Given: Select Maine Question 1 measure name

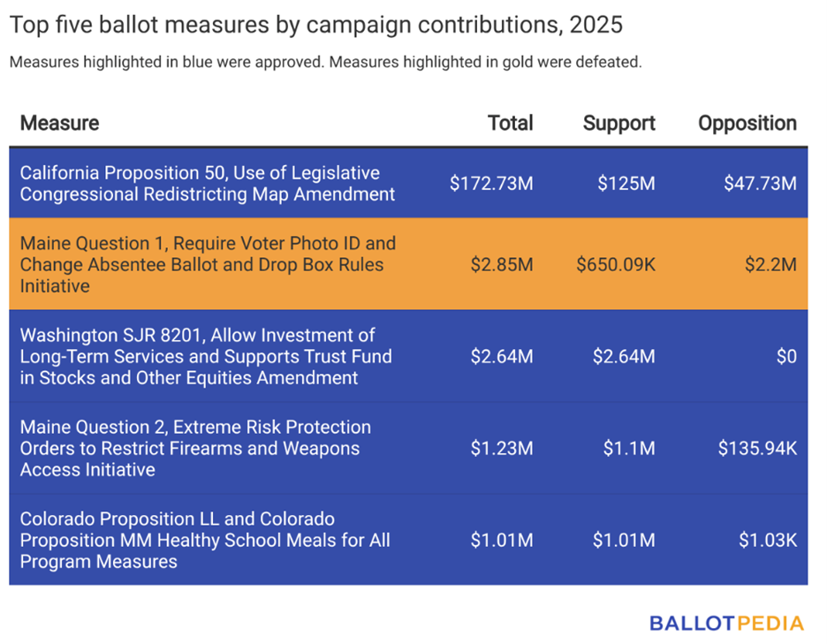Looking at the screenshot, I should pyautogui.click(x=207, y=264).
